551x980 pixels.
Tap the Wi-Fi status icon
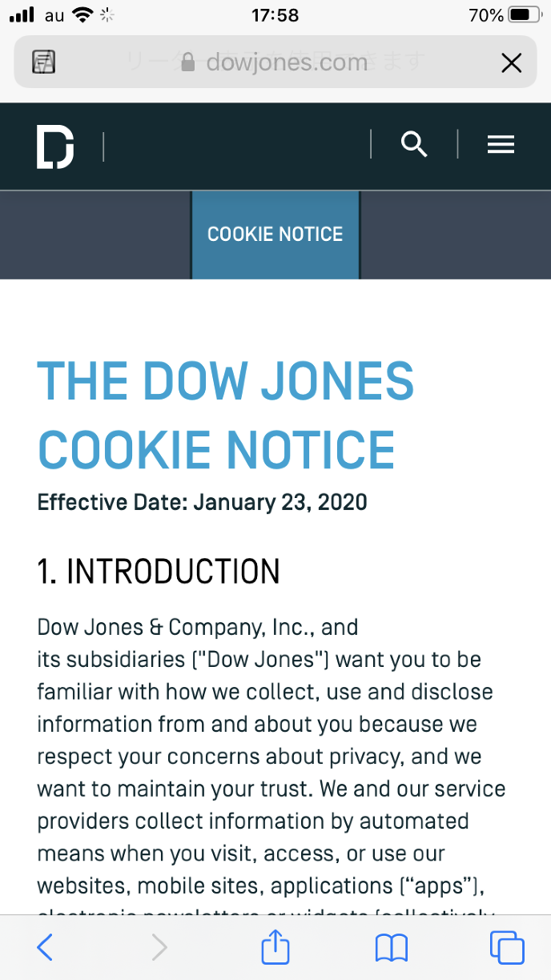[82, 15]
